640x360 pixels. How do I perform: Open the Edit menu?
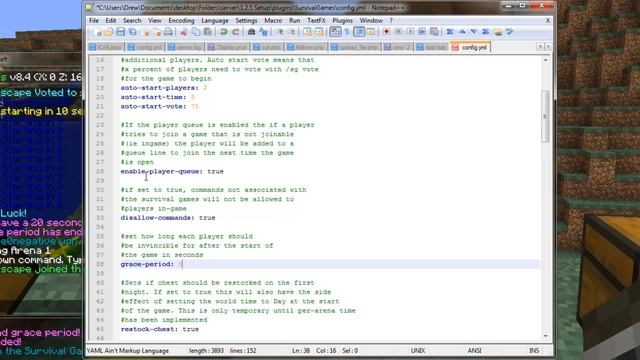(x=111, y=20)
